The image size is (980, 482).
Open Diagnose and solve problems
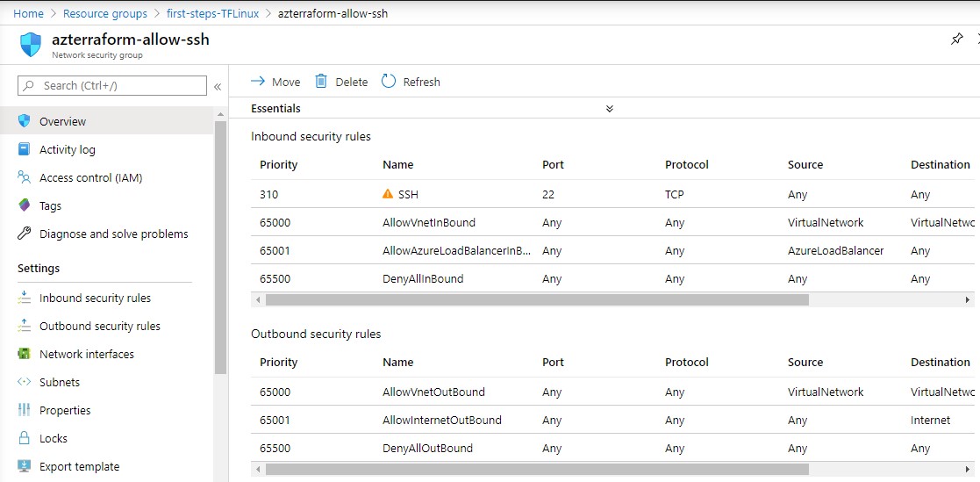[113, 234]
